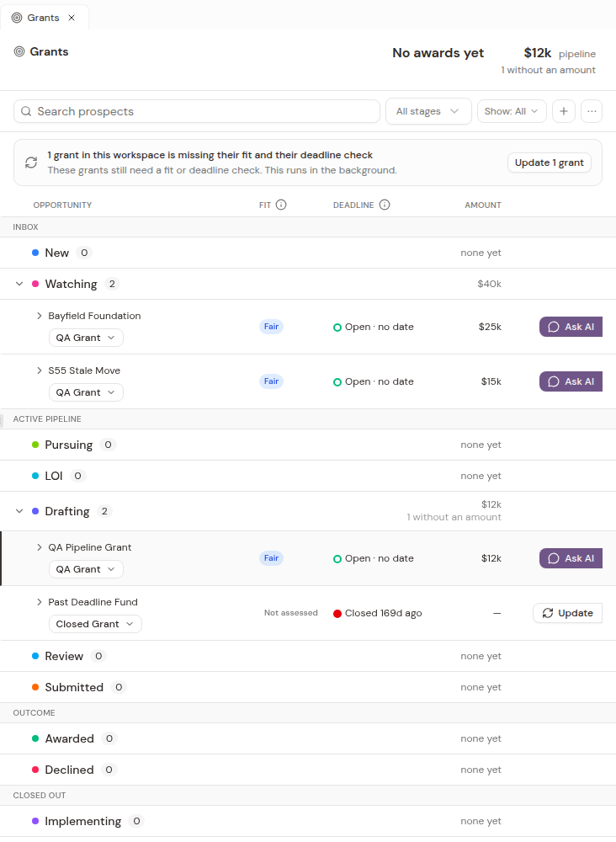Close the Grants tab
The image size is (616, 842).
pyautogui.click(x=72, y=18)
